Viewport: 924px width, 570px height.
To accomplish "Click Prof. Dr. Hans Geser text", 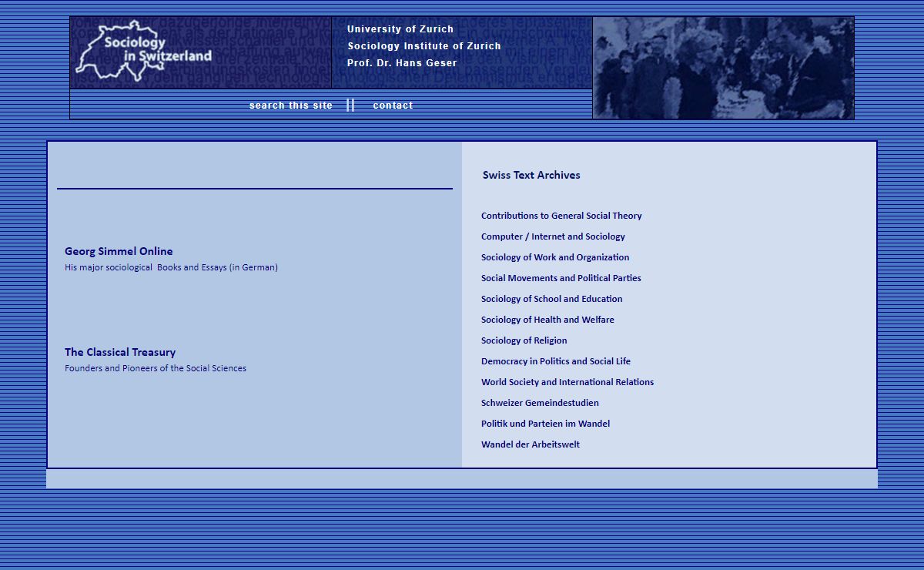I will click(x=402, y=63).
